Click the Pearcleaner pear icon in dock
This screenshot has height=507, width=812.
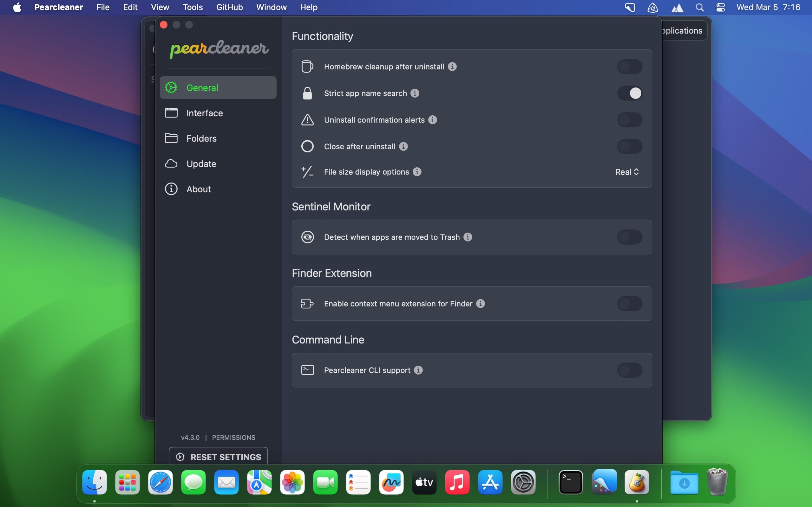click(x=637, y=482)
